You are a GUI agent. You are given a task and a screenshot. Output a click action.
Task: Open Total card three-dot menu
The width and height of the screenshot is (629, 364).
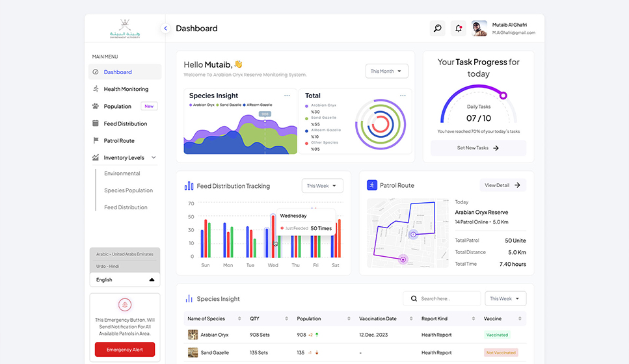click(403, 96)
